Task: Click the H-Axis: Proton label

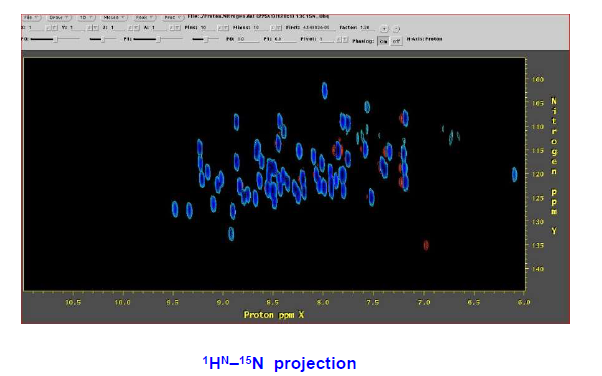Action: (424, 39)
